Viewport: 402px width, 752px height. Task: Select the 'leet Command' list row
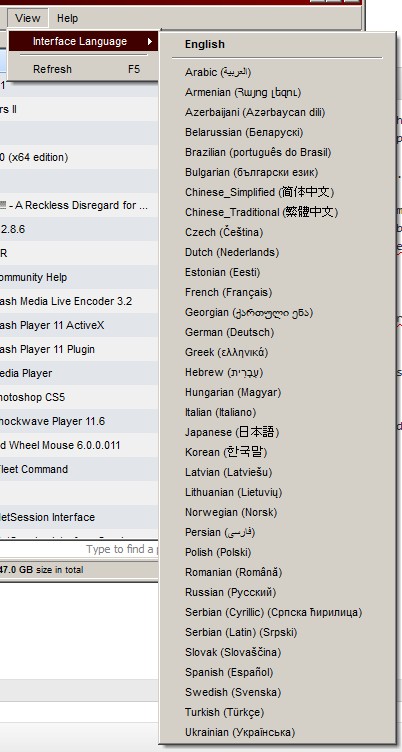coord(79,469)
